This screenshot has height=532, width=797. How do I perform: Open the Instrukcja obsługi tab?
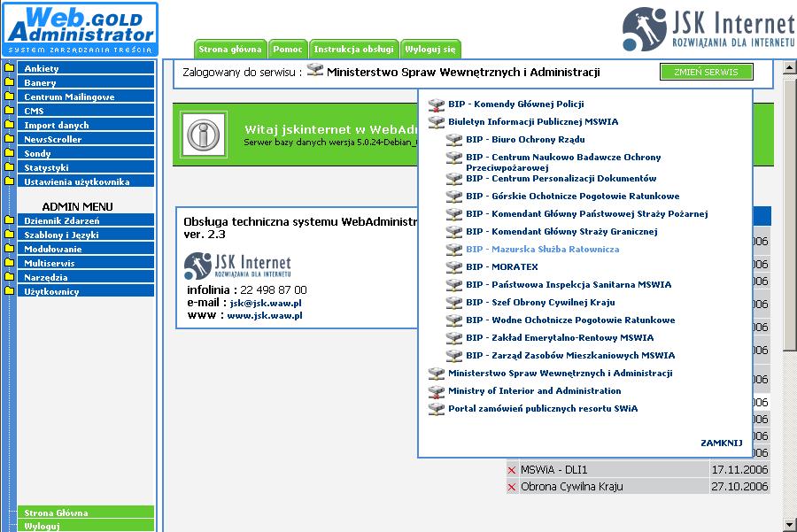click(353, 50)
